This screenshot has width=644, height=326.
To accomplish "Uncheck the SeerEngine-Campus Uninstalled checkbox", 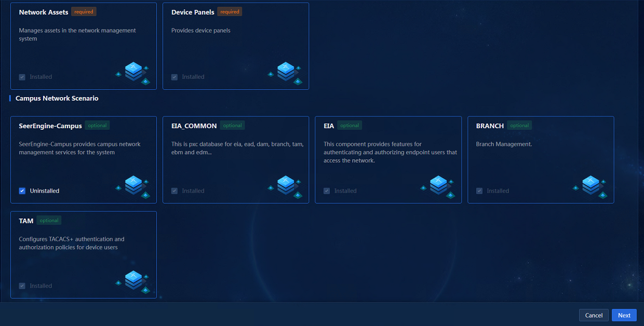I will click(x=22, y=191).
